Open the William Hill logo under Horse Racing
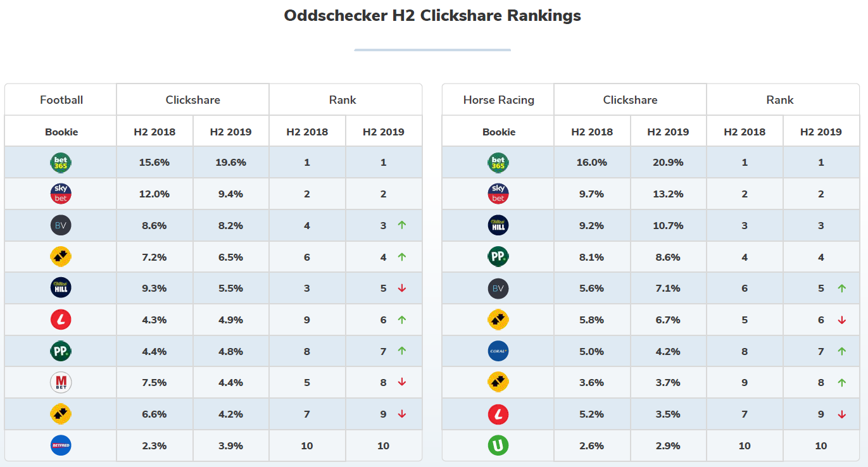The height and width of the screenshot is (467, 868). 498,225
